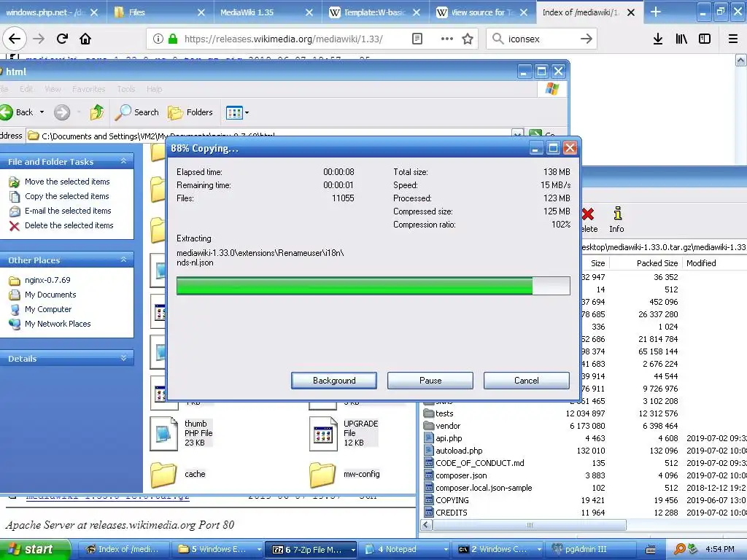
Task: Click Explorer Back button
Action: [18, 112]
